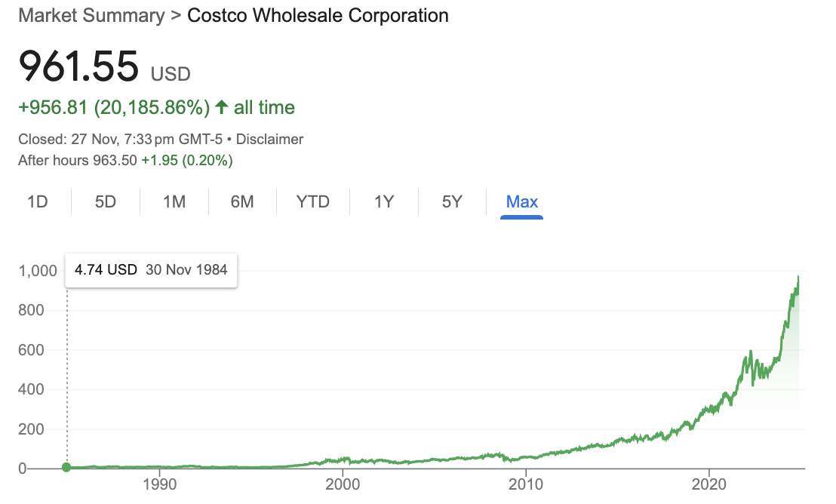The height and width of the screenshot is (504, 836).
Task: Click the Costco Wholesale Corporation title
Action: coord(318,15)
